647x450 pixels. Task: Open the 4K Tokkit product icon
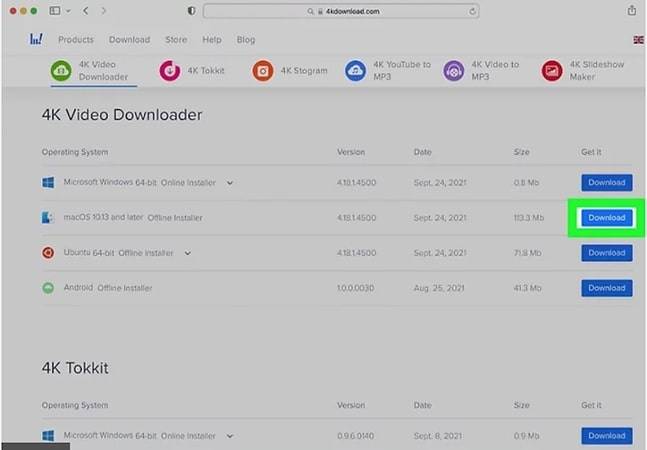pos(170,71)
